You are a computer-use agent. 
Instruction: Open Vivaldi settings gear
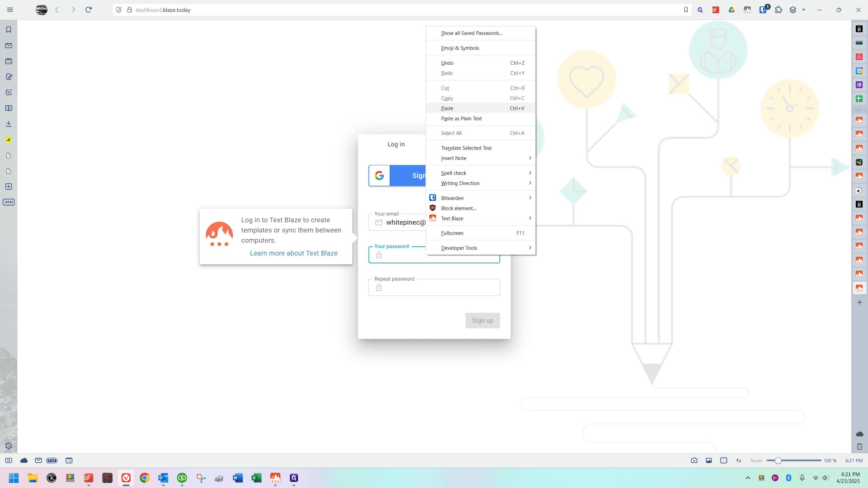8,446
